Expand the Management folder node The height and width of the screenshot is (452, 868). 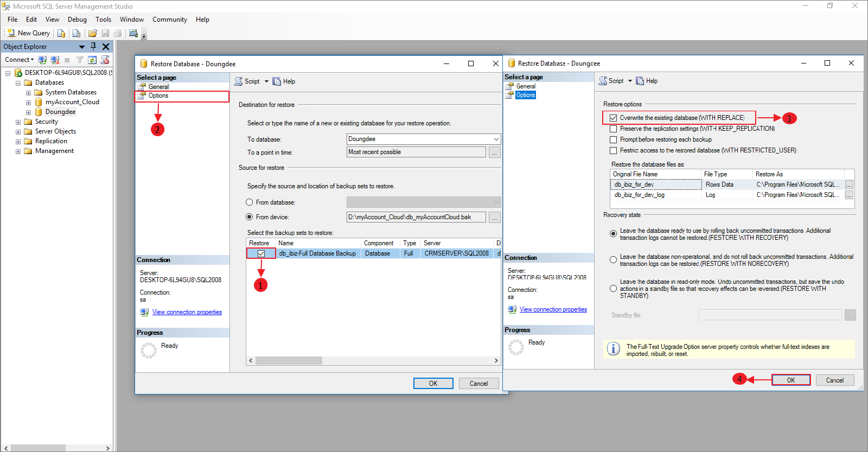pos(18,151)
